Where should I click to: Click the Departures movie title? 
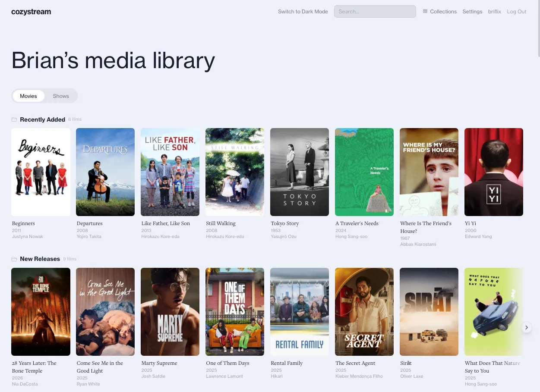(x=89, y=223)
